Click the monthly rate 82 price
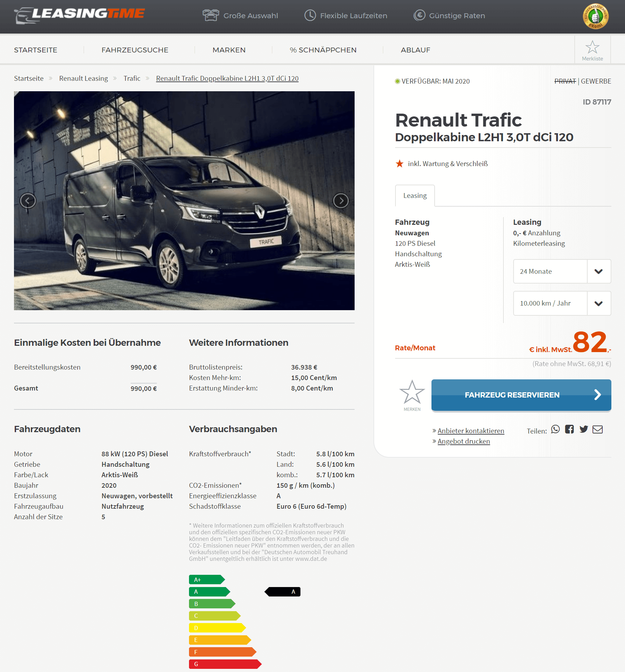 (x=590, y=342)
